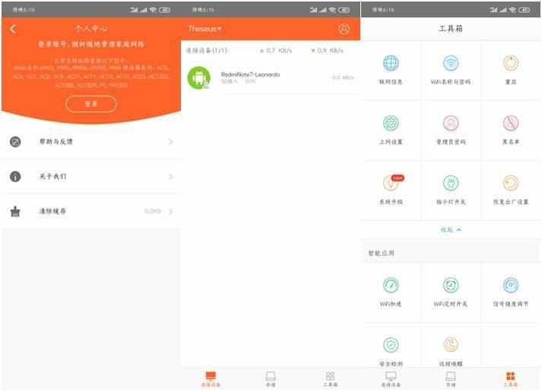Open WiFi定时开关 timer switch
Screen dimensions: 542x392
451,286
